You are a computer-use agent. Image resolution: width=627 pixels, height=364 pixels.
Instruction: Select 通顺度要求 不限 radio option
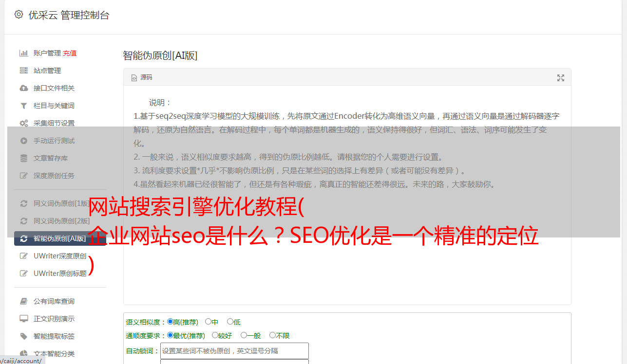pos(272,335)
